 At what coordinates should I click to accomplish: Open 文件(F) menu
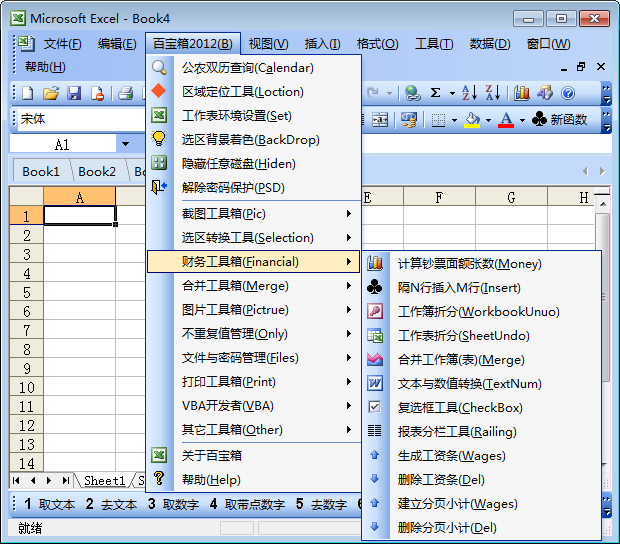pyautogui.click(x=62, y=43)
